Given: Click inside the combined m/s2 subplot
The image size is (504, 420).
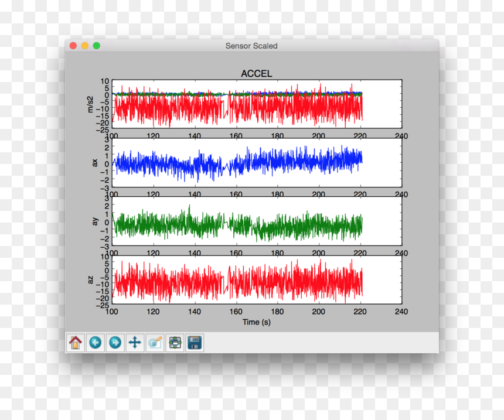Looking at the screenshot, I should coord(257,104).
